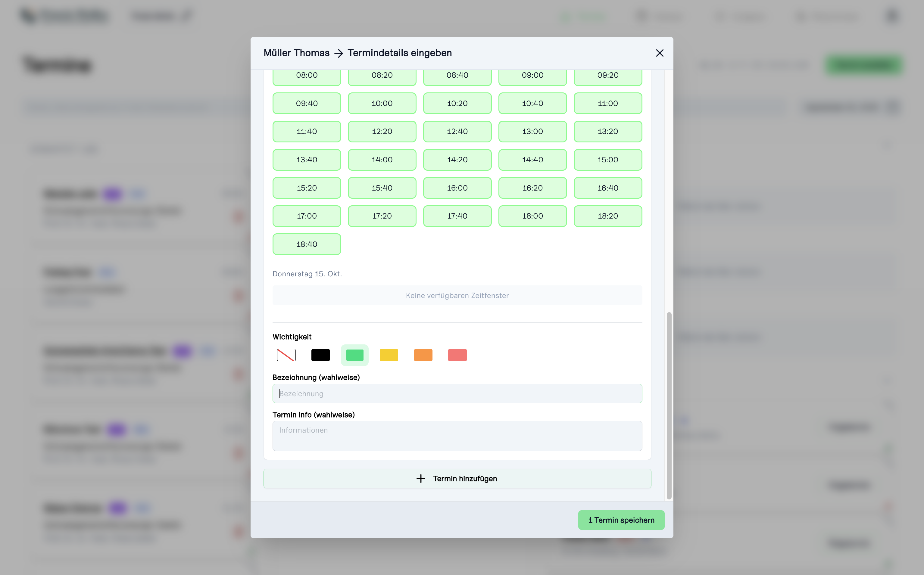Choose the 12:20 slot

(382, 132)
